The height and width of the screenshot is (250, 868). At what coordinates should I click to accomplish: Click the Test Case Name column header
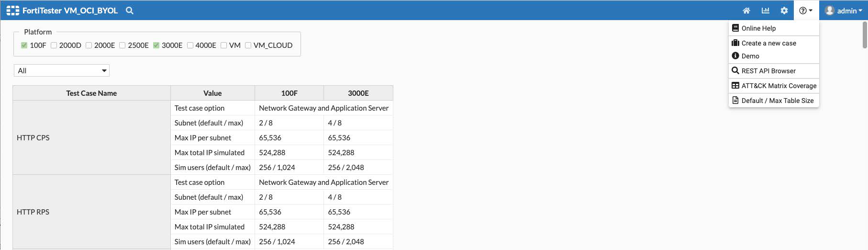[91, 93]
